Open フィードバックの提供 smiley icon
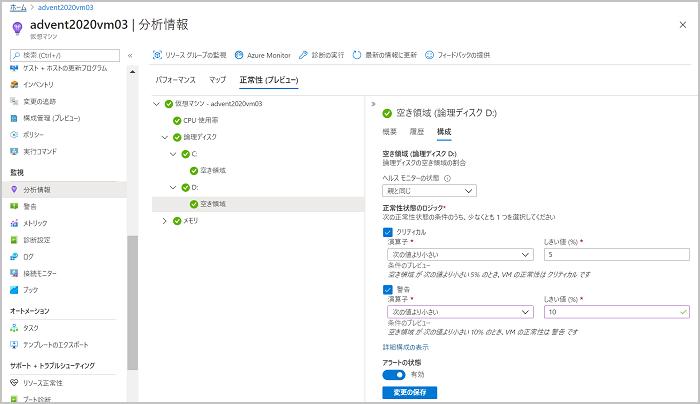 [x=429, y=55]
